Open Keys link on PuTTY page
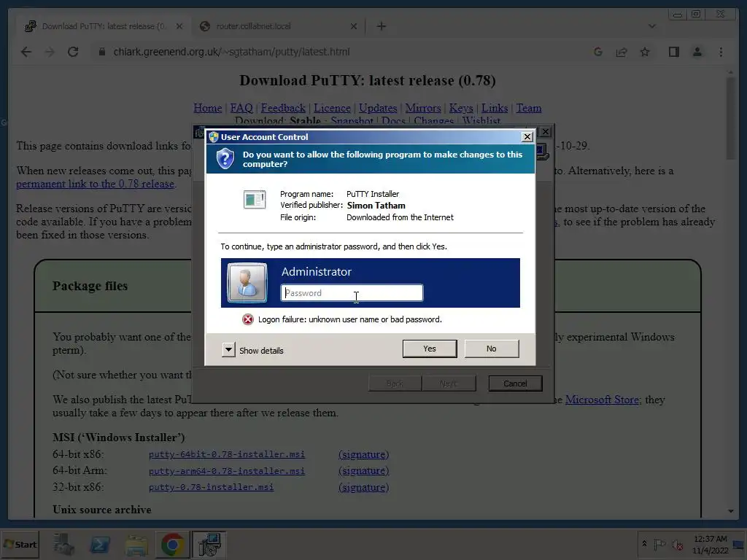The height and width of the screenshot is (560, 747). pos(461,108)
